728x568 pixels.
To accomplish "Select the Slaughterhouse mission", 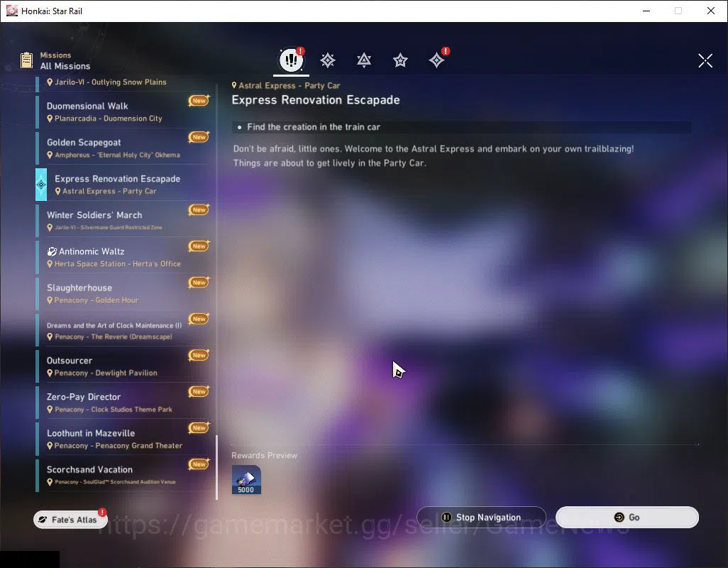I will coord(123,293).
